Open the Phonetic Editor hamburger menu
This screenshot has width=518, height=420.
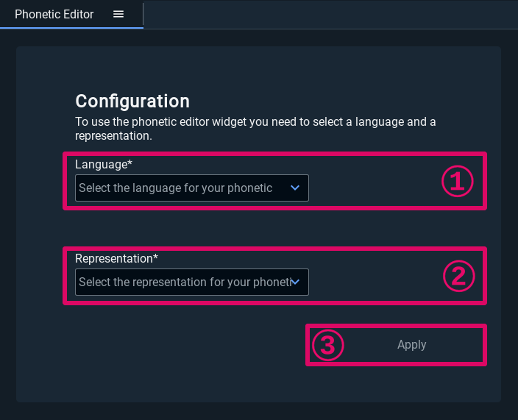(118, 15)
